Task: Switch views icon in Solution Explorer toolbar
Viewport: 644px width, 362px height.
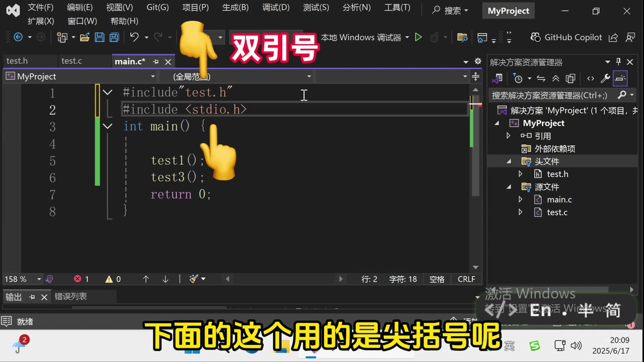Action: click(x=498, y=78)
